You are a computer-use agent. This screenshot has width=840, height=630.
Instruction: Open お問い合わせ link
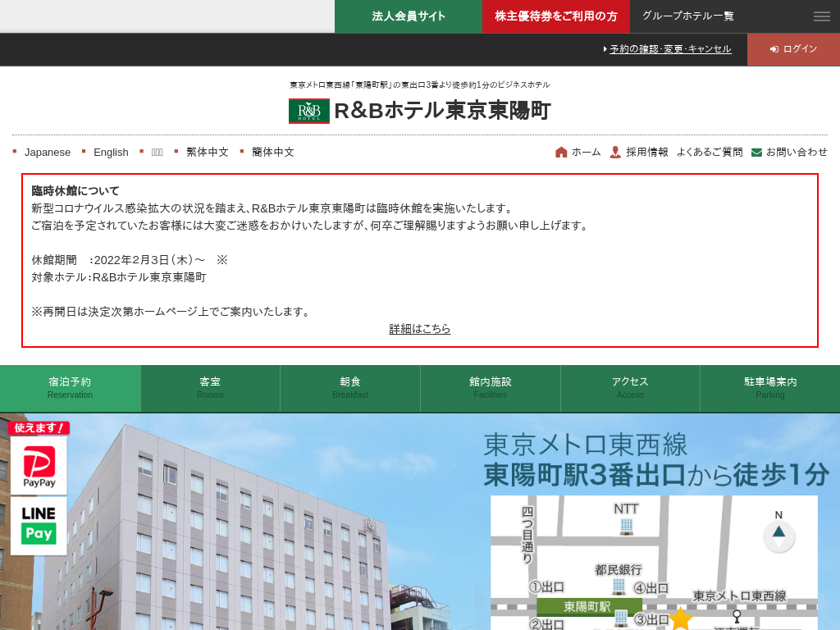pyautogui.click(x=797, y=152)
